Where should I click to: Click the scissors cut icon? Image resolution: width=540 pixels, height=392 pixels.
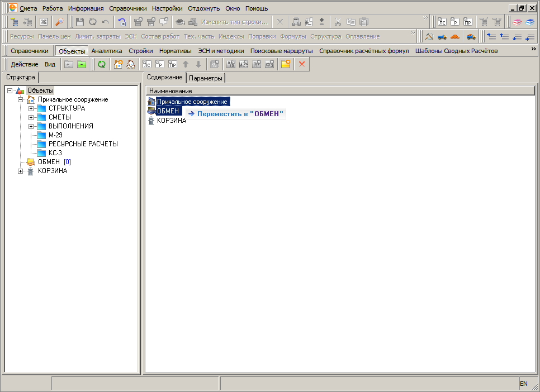click(338, 22)
